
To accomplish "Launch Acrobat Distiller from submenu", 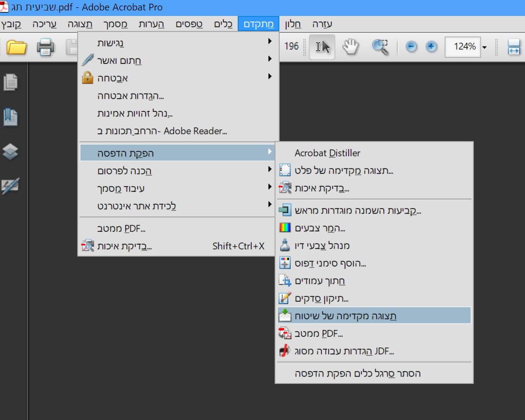I will pyautogui.click(x=374, y=153).
